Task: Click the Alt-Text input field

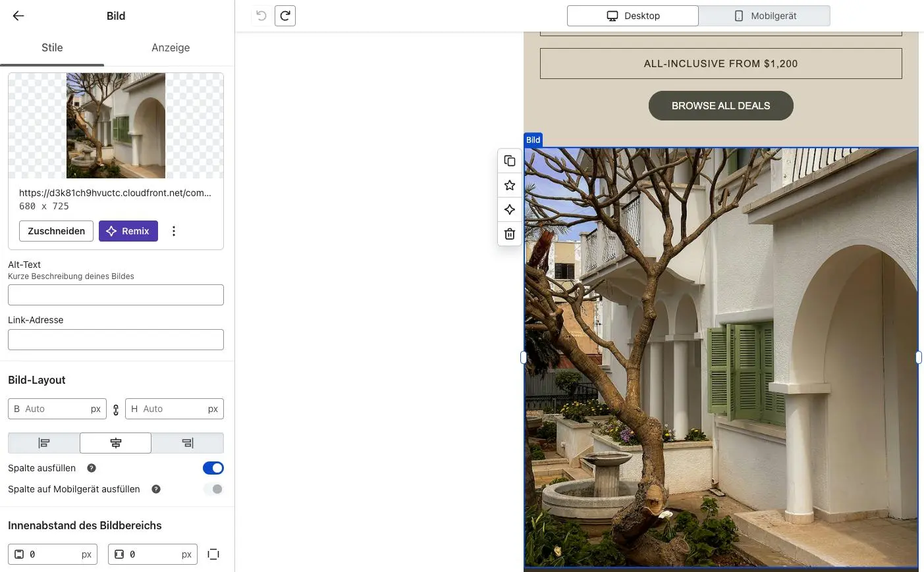Action: point(116,295)
